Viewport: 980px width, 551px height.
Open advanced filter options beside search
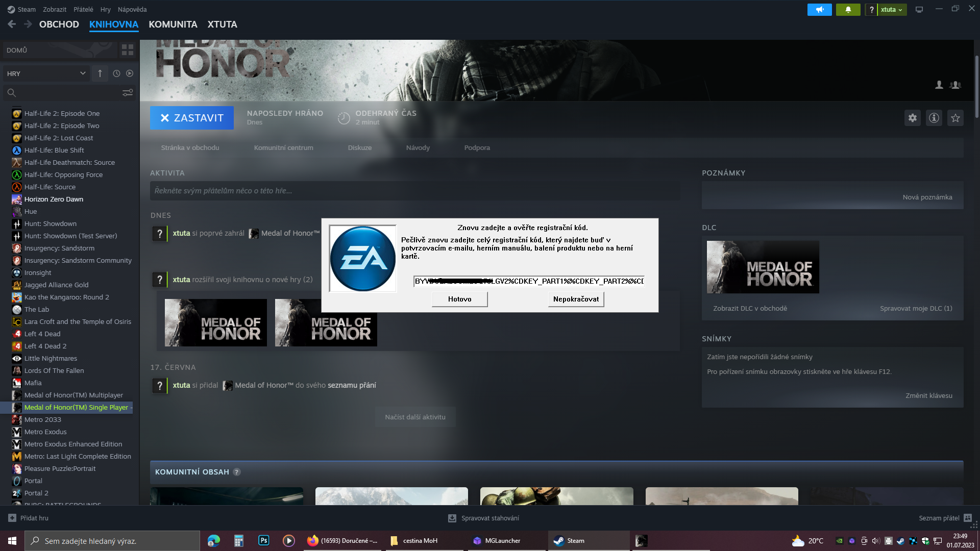pyautogui.click(x=128, y=93)
